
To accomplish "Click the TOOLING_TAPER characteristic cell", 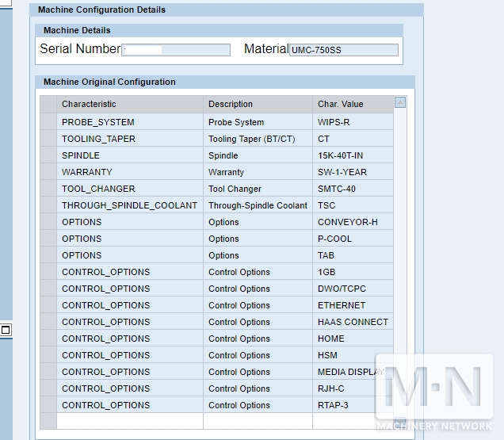I will pyautogui.click(x=130, y=139).
